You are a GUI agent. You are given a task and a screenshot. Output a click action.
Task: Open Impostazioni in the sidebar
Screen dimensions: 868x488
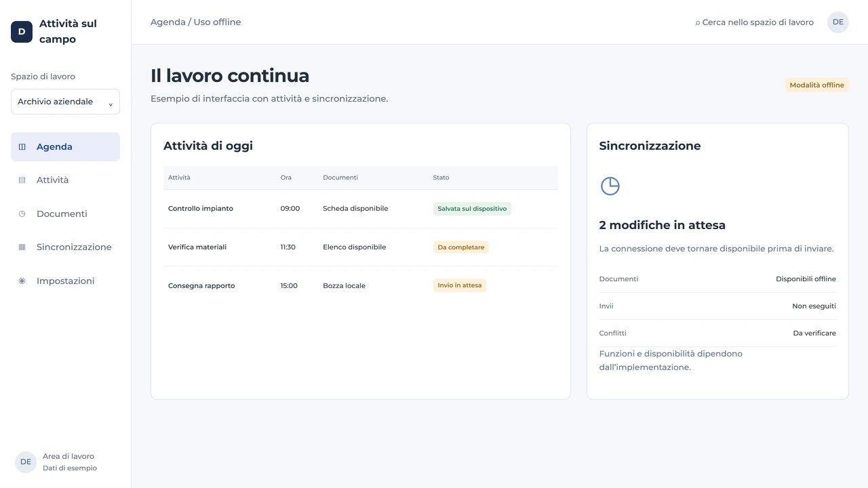pos(65,281)
